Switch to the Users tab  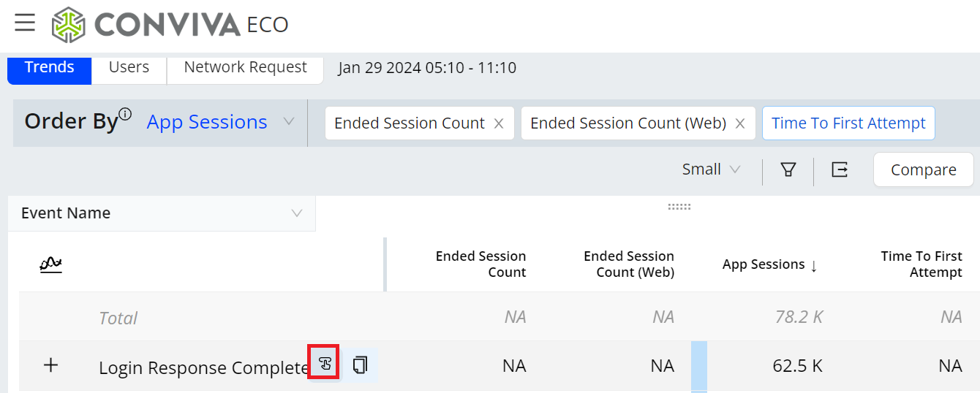(129, 67)
